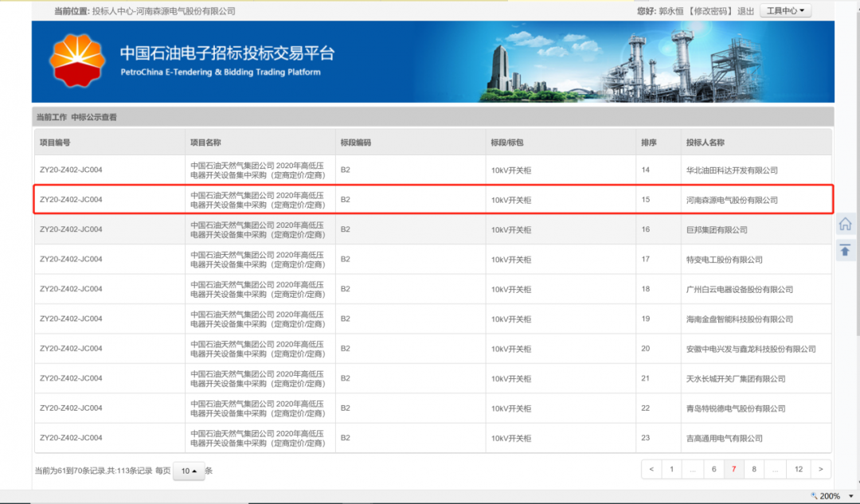Click the back-to-top arrow icon

[x=845, y=250]
